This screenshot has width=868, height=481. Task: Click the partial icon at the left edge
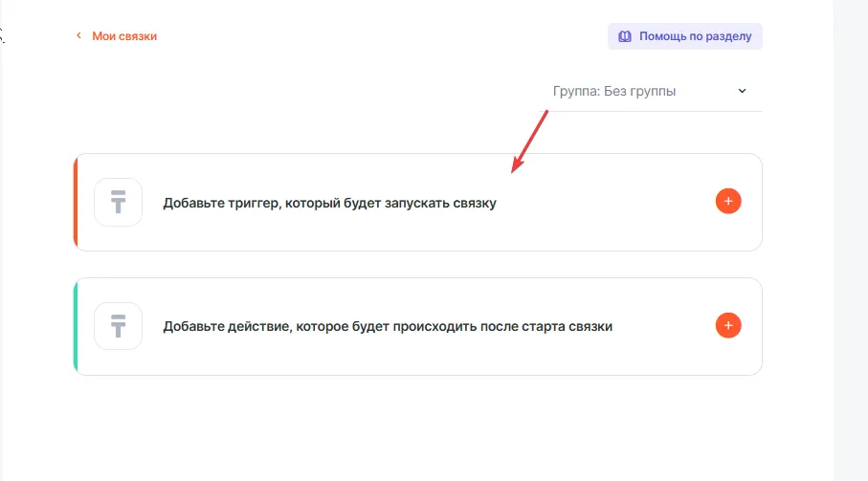pyautogui.click(x=3, y=36)
